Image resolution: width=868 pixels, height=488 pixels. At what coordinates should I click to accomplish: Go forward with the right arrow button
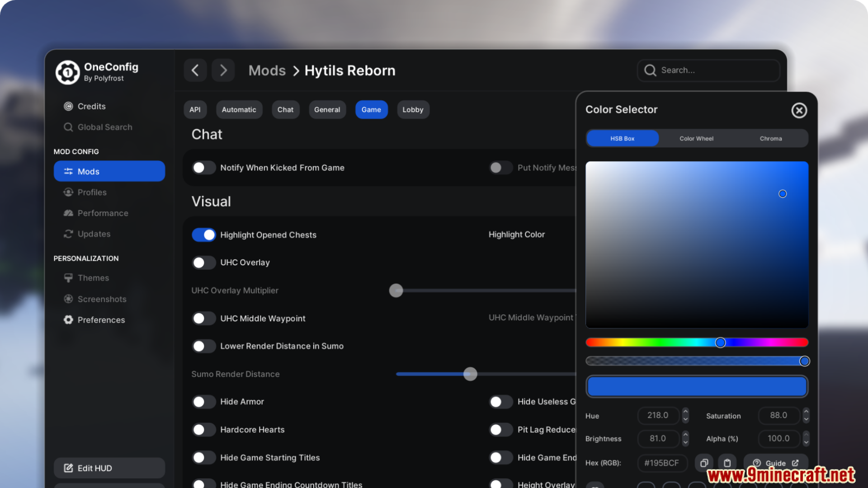pyautogui.click(x=223, y=70)
